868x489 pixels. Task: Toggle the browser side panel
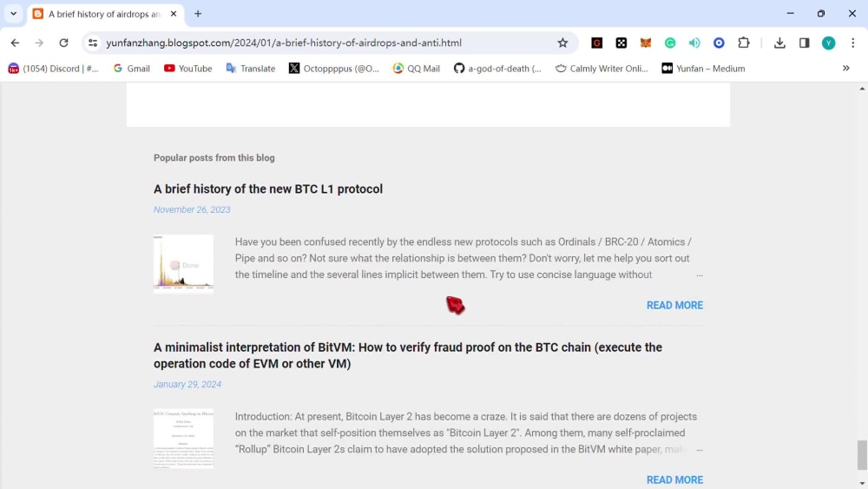[x=804, y=43]
